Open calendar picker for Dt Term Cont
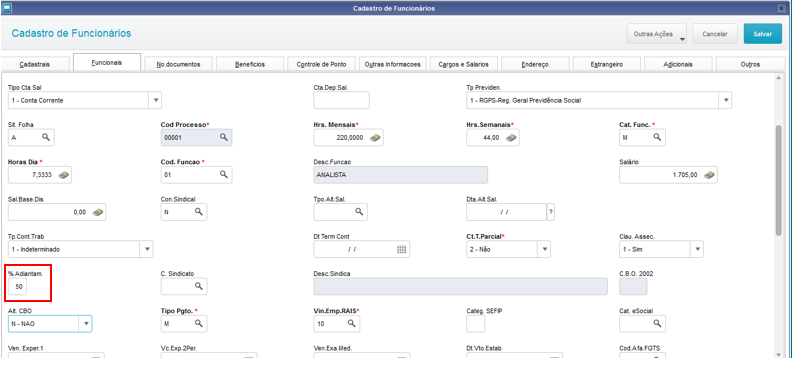The width and height of the screenshot is (792, 368). pos(402,249)
